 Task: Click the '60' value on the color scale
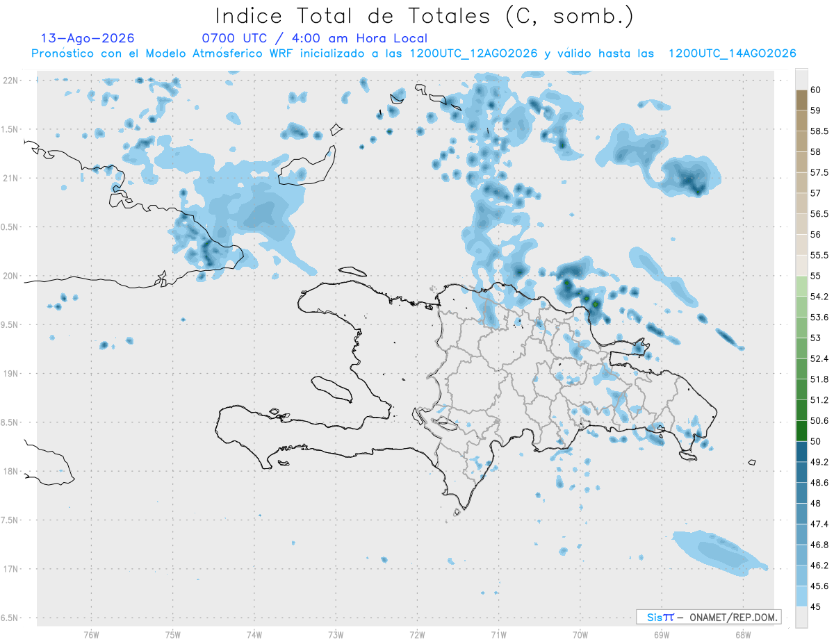(816, 90)
